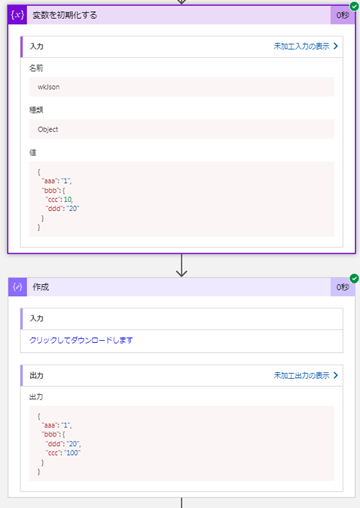Click the 入力 section header in 作成
The image size is (360, 508).
(x=182, y=319)
